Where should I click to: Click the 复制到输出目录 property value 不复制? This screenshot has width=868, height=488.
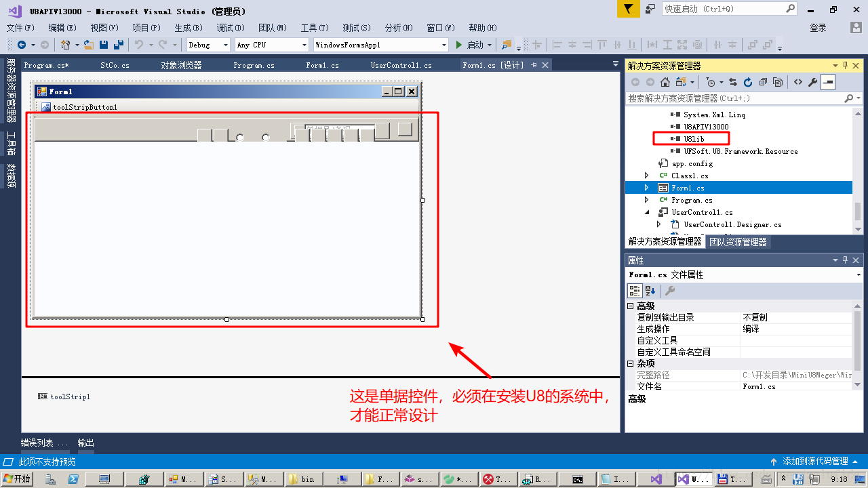pyautogui.click(x=796, y=317)
